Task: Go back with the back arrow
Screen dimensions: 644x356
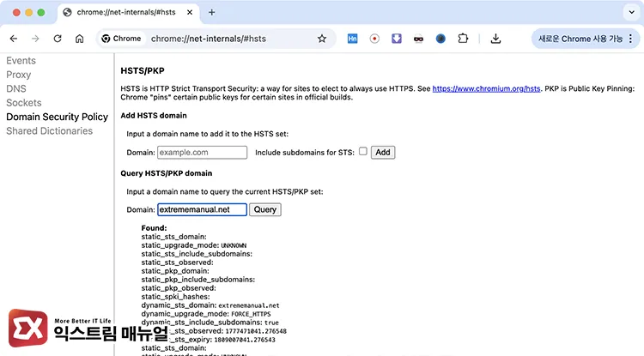Action: [x=14, y=39]
